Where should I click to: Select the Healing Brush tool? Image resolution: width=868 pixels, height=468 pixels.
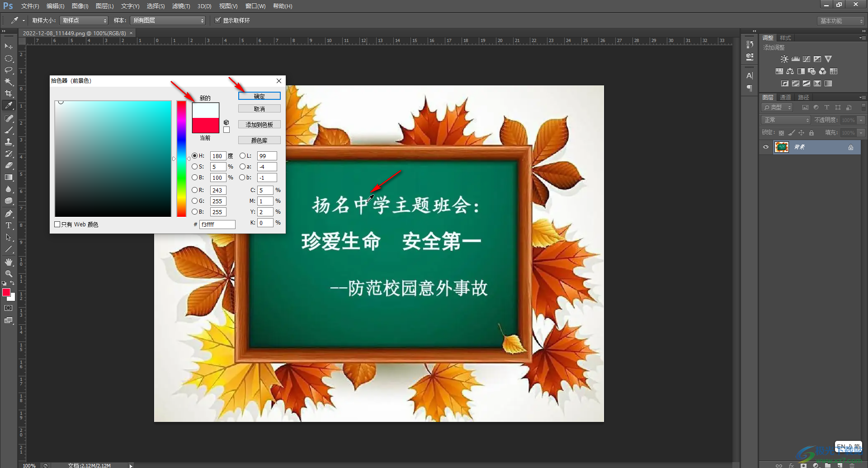point(9,118)
